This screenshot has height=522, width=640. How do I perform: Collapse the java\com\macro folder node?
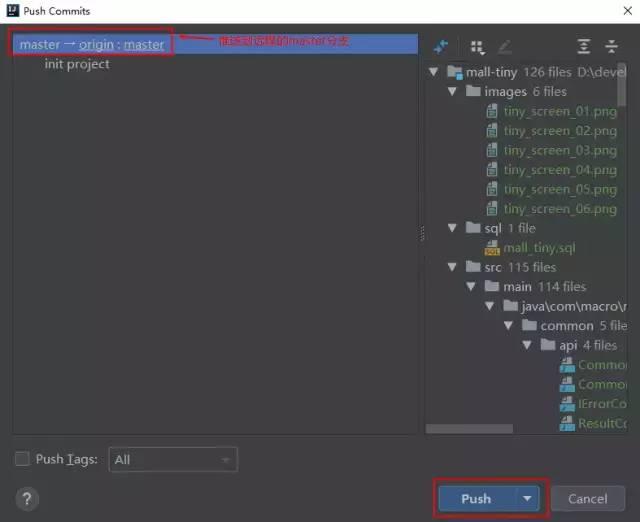(489, 306)
